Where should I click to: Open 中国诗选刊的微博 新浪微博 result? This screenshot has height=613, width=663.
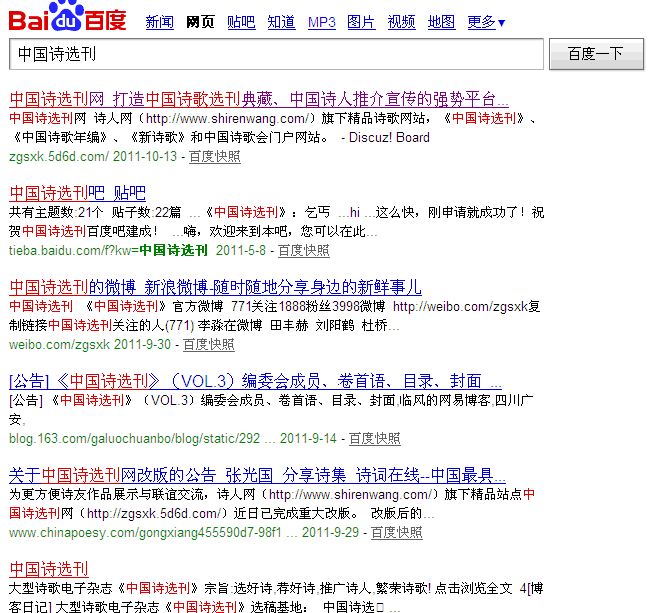coord(215,287)
